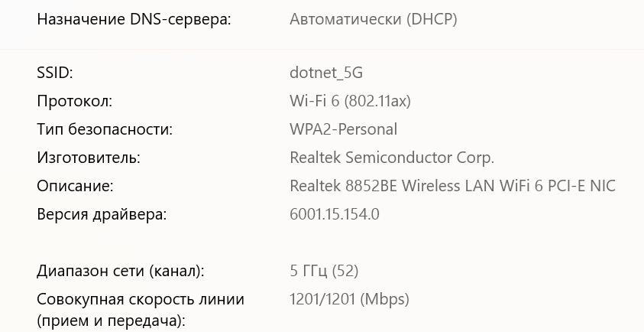Click the "Совокупная скорость линии" label line
The height and width of the screenshot is (332, 644).
[x=141, y=299]
